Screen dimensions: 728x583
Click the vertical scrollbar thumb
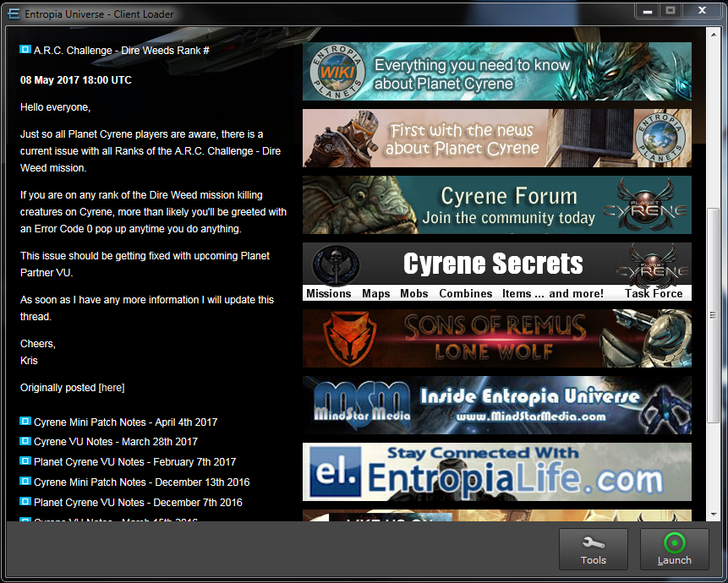[713, 315]
